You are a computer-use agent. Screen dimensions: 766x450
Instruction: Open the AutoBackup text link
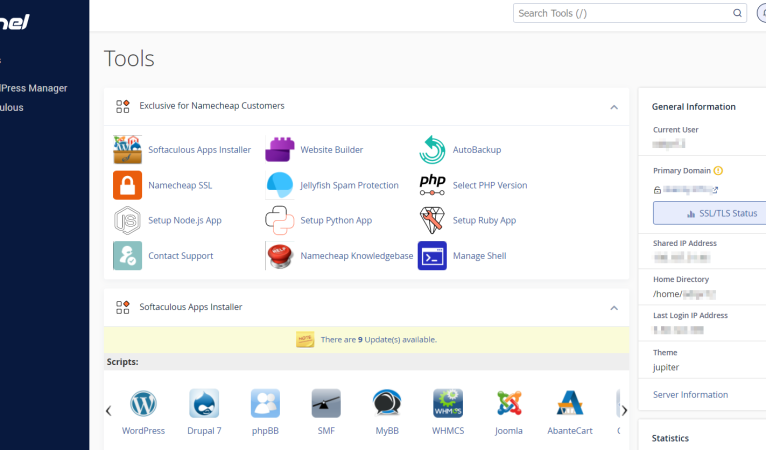point(477,150)
